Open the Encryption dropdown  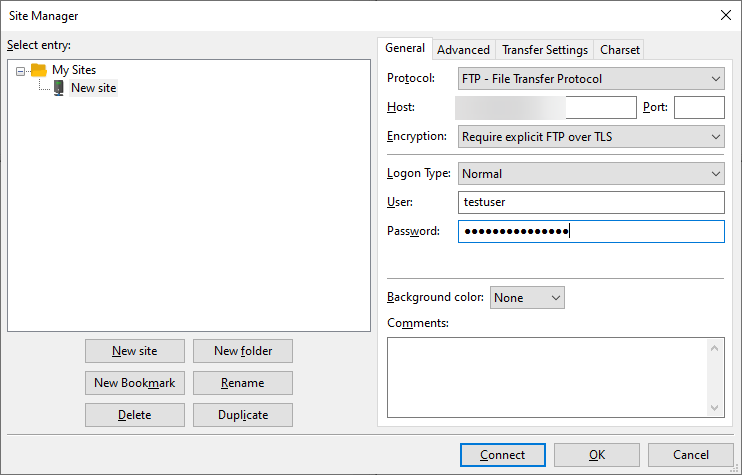tap(591, 137)
